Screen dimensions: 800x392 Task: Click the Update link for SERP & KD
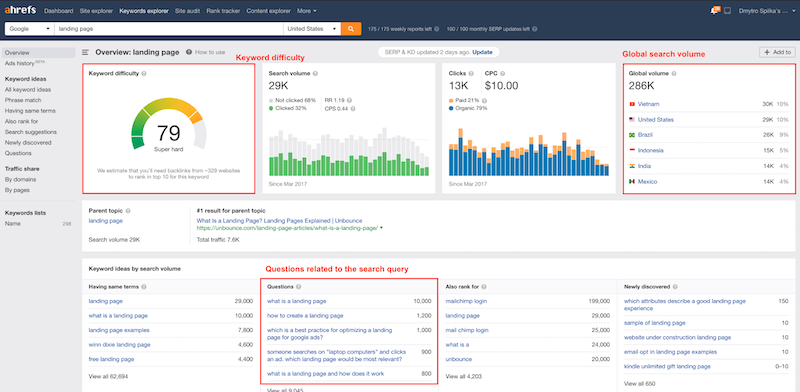[482, 52]
